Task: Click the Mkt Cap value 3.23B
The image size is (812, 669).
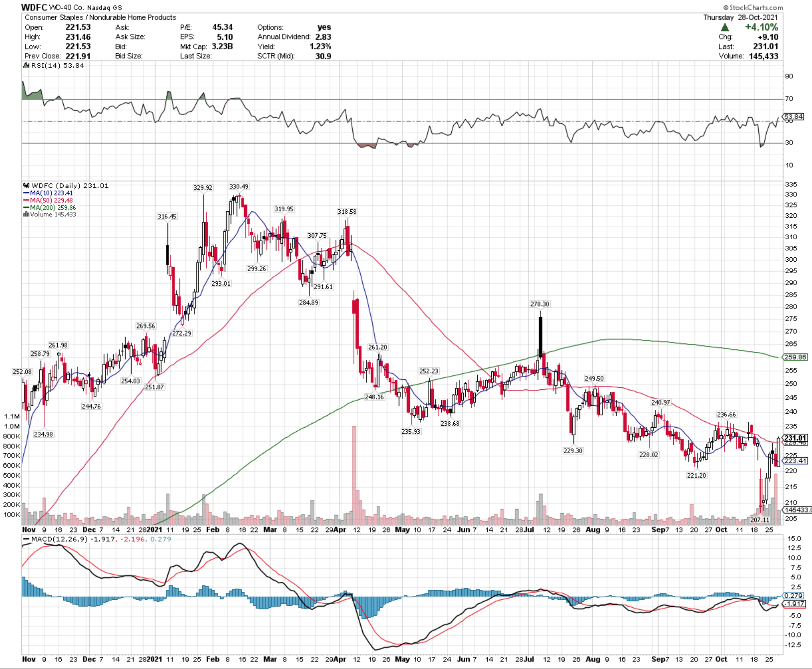Action: pos(222,46)
